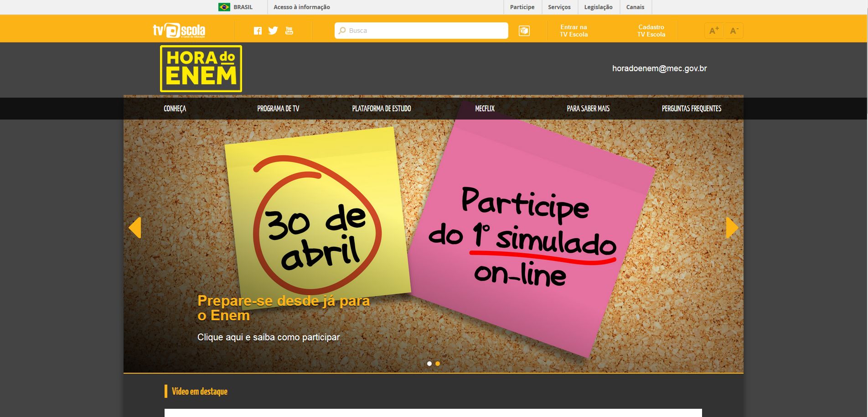
Task: Open the MECFLIX menu item
Action: [x=486, y=109]
